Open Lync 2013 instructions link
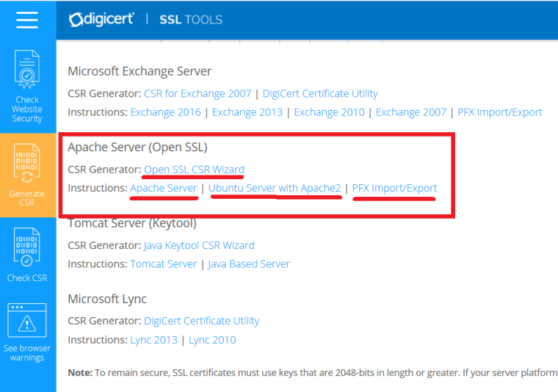 click(153, 340)
